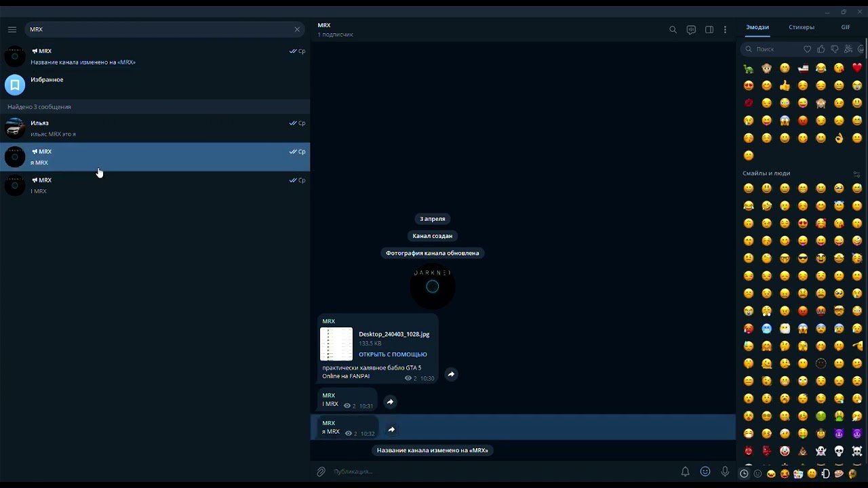
Task: Open with link for Desktop_240403_1028.jpg
Action: click(x=393, y=354)
